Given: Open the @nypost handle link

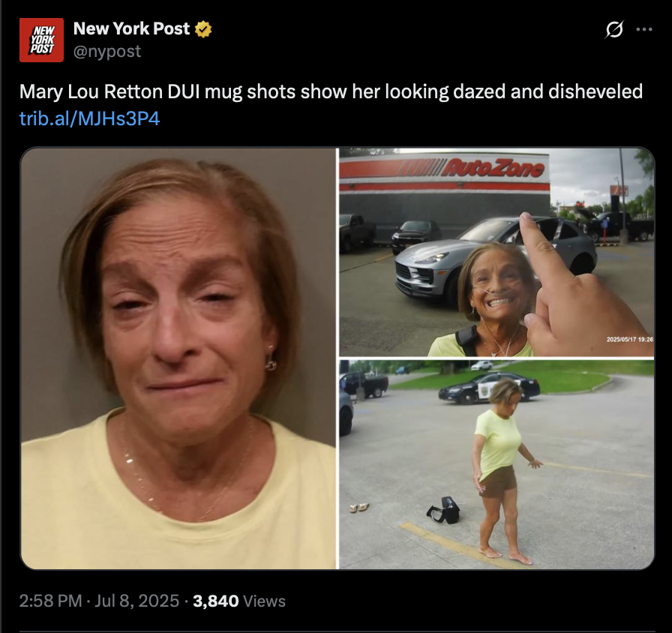Looking at the screenshot, I should tap(107, 52).
